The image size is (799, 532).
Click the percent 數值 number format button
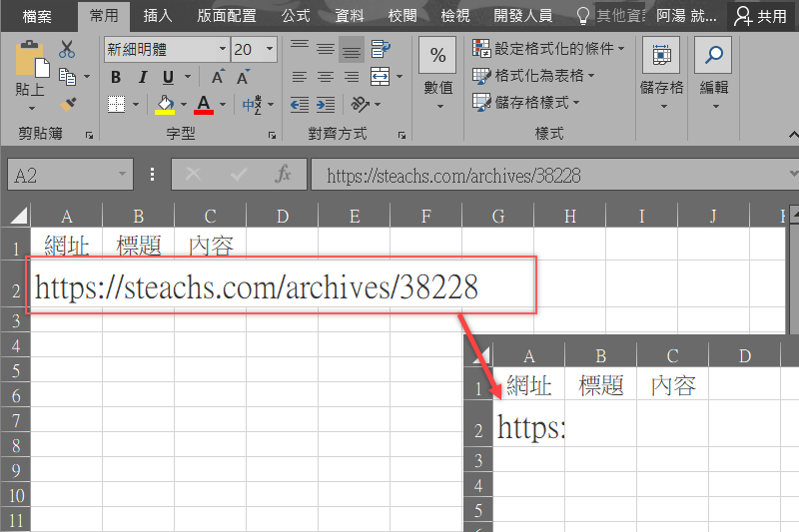[x=437, y=55]
